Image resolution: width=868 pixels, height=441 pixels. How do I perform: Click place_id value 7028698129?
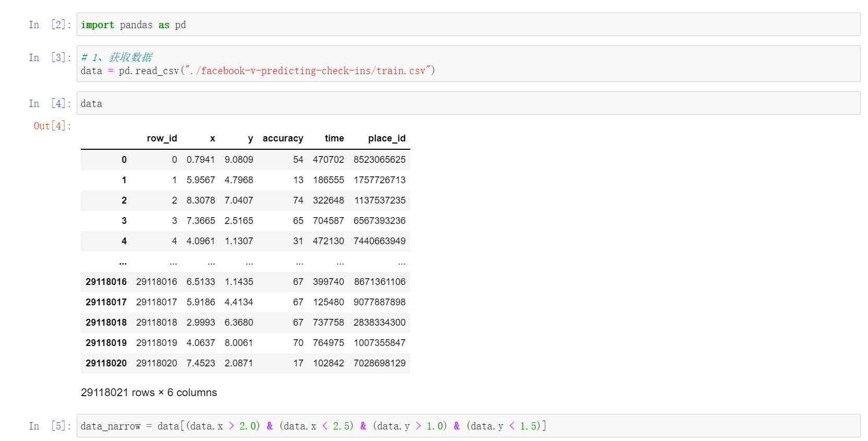tap(380, 363)
